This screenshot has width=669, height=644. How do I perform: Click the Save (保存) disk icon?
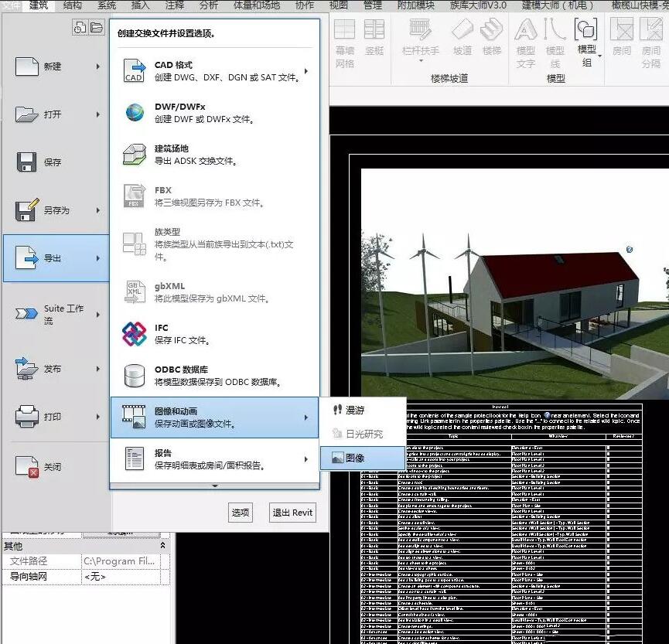click(x=28, y=162)
